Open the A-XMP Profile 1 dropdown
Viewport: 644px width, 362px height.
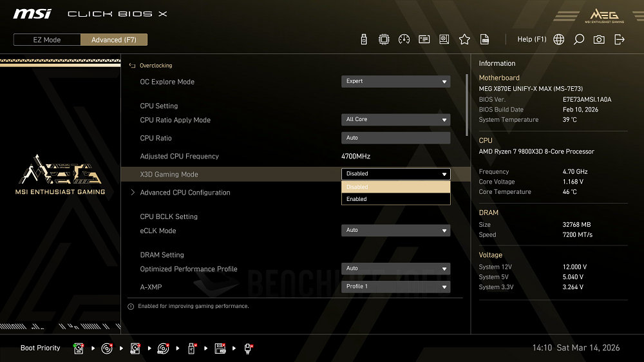[x=396, y=287]
